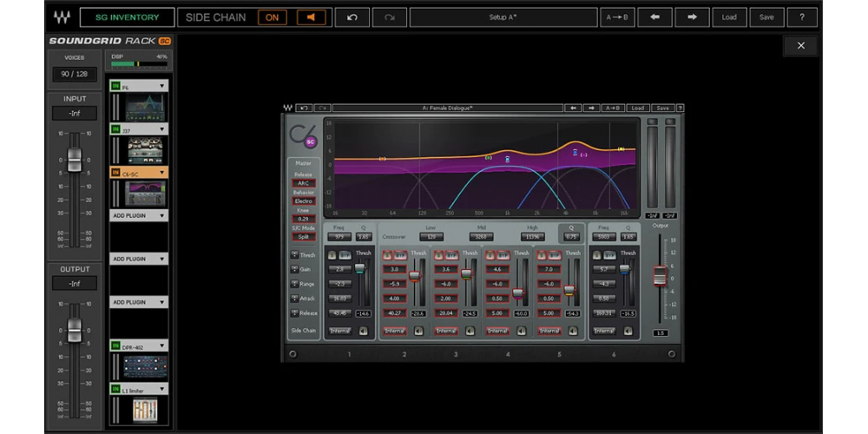Click the C6 plugin Save button
868x434 pixels.
pyautogui.click(x=662, y=108)
